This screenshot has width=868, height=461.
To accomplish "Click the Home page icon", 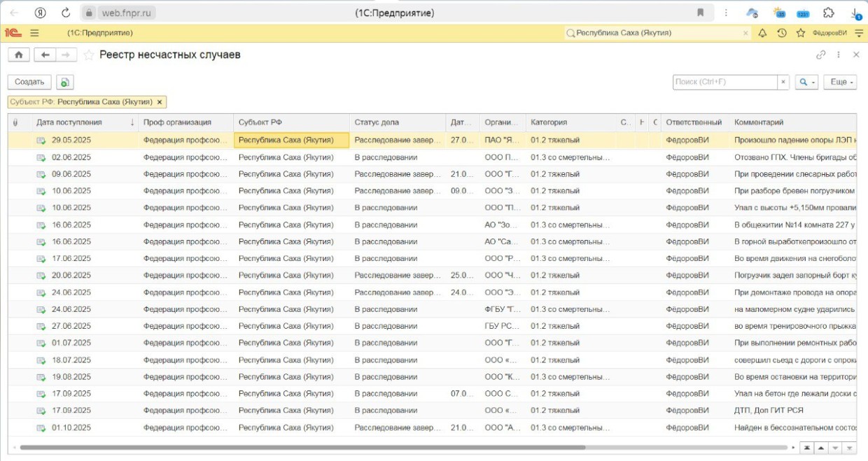I will [18, 55].
